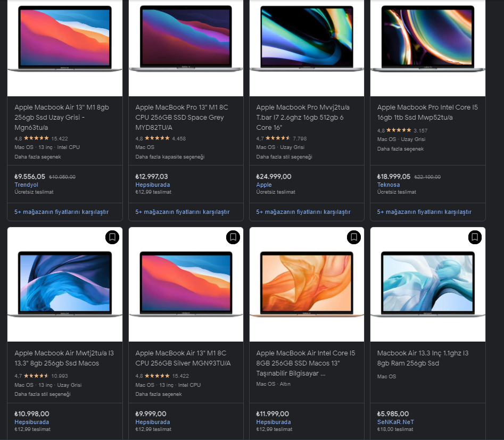
Task: Show more style options for Macbook Pro 16"
Action: pyautogui.click(x=284, y=157)
